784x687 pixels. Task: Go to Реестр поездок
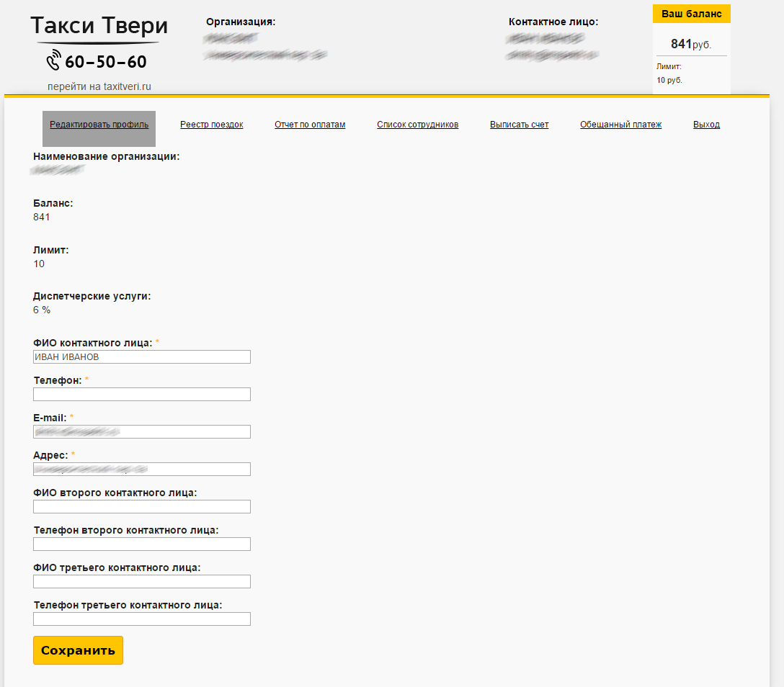[211, 125]
